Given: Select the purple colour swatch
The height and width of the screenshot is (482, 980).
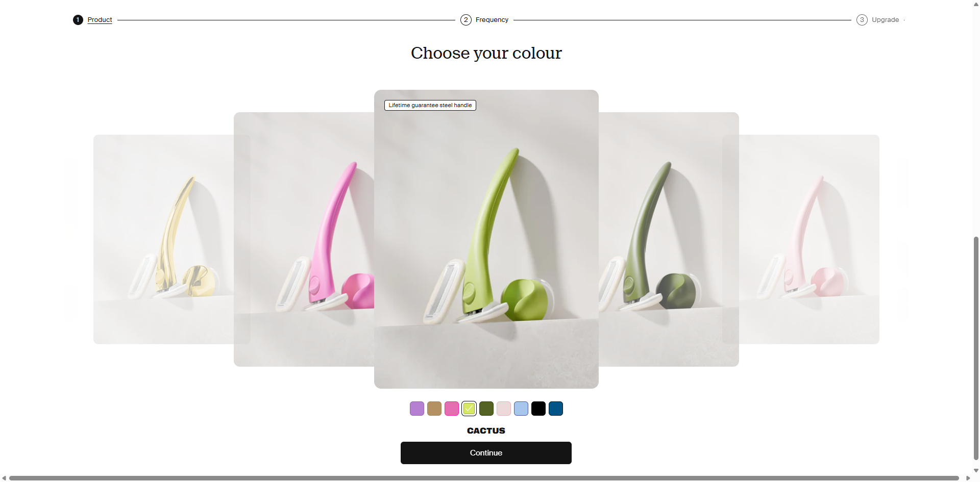Looking at the screenshot, I should (417, 409).
